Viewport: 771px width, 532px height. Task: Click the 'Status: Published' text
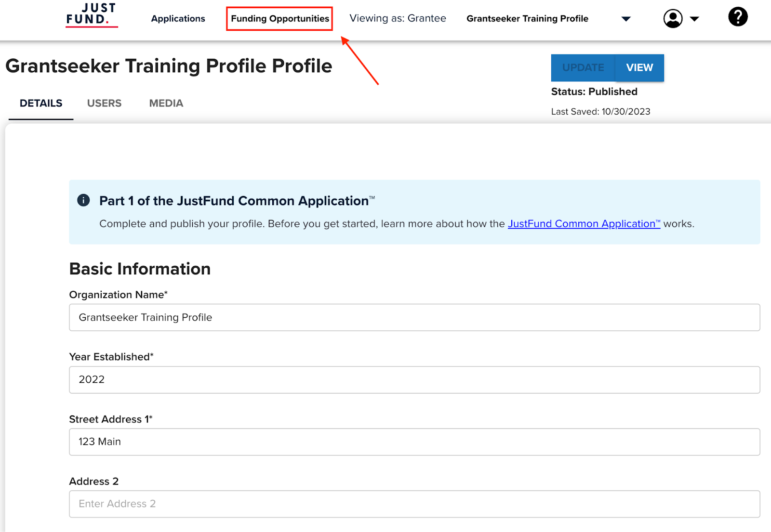(x=594, y=91)
